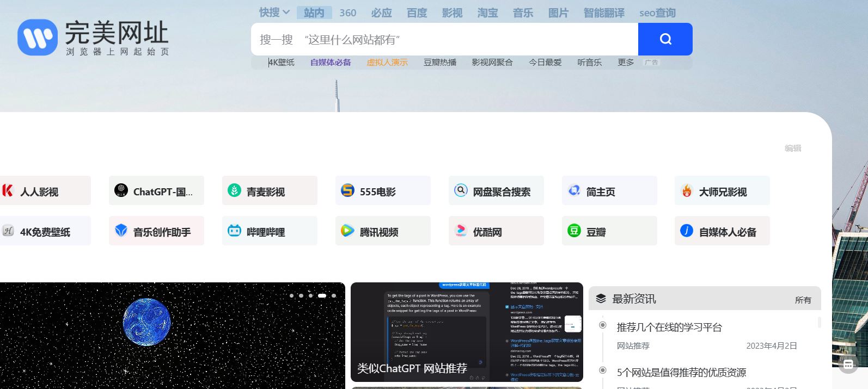The image size is (868, 389).
Task: Click 所有 in the 最新资讯 header
Action: point(803,300)
